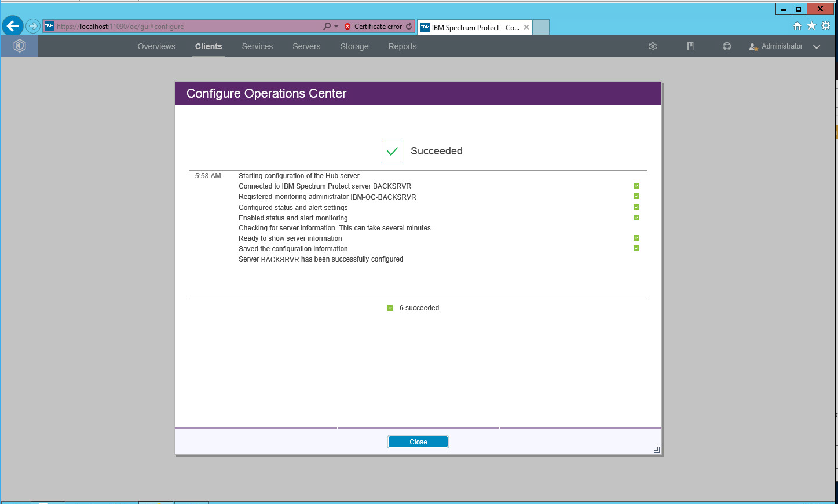Open browser home page icon
The width and height of the screenshot is (838, 504).
click(x=797, y=26)
